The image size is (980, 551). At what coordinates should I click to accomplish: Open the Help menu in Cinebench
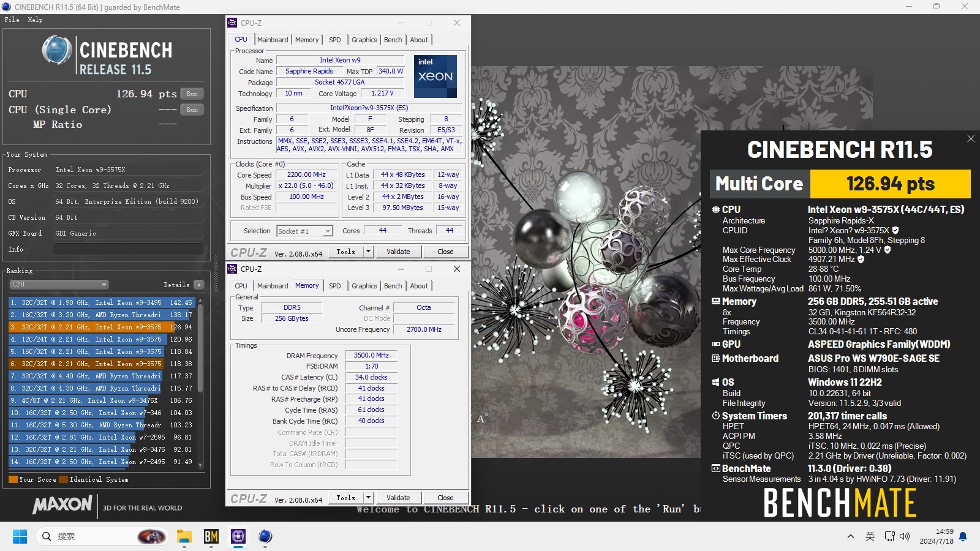(x=36, y=20)
